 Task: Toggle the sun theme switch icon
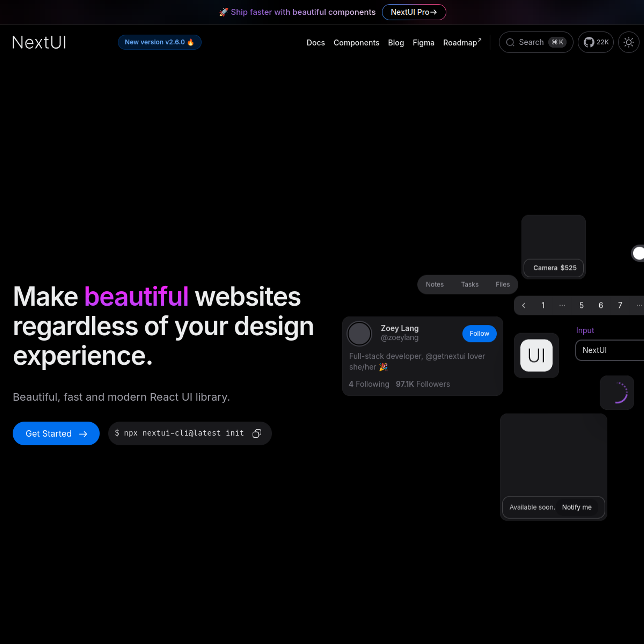pos(629,42)
